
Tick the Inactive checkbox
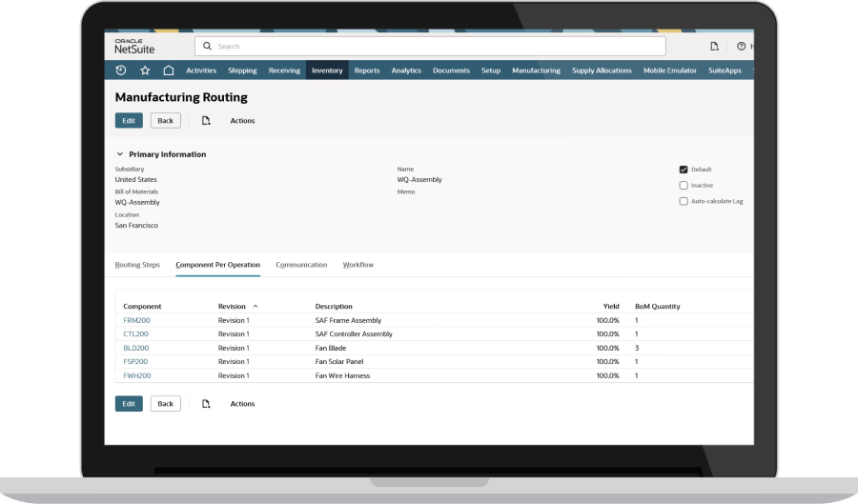(684, 186)
